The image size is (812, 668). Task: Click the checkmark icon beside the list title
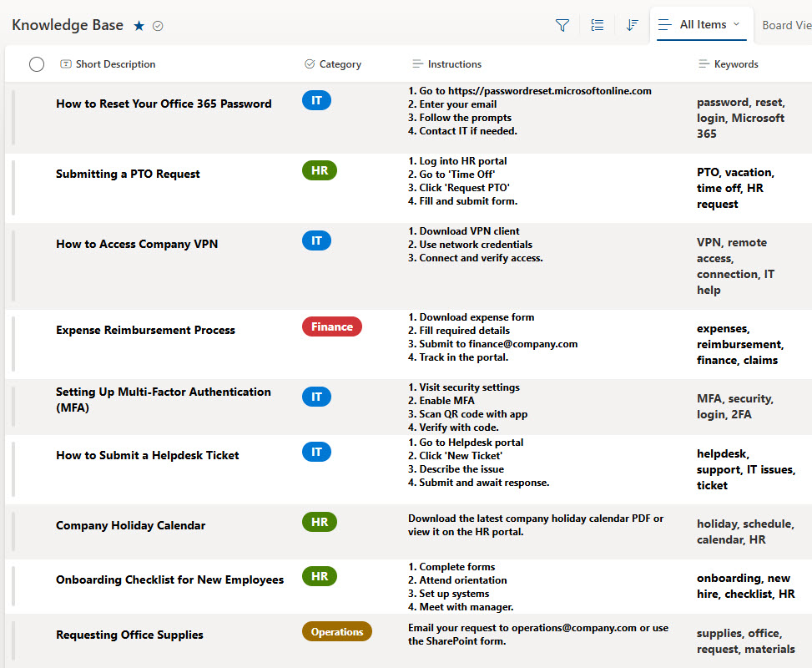point(158,25)
